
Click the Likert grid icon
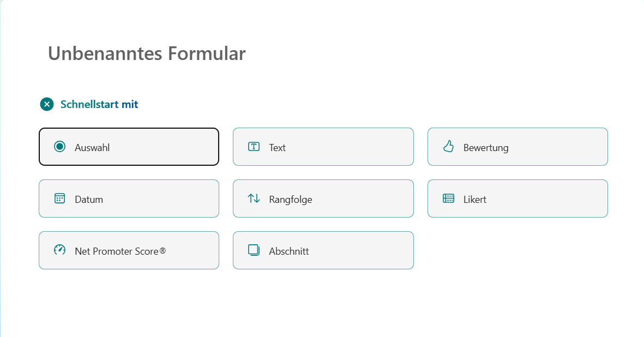(448, 198)
